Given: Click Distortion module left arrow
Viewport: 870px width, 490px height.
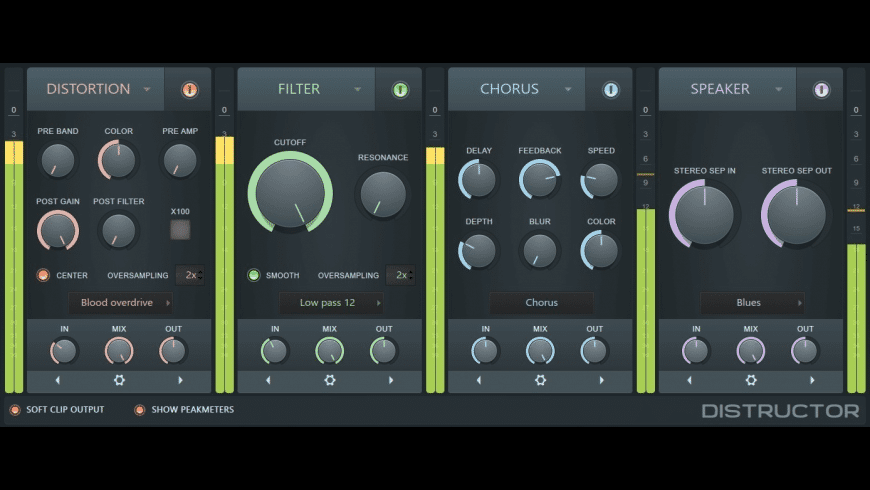Looking at the screenshot, I should (58, 380).
